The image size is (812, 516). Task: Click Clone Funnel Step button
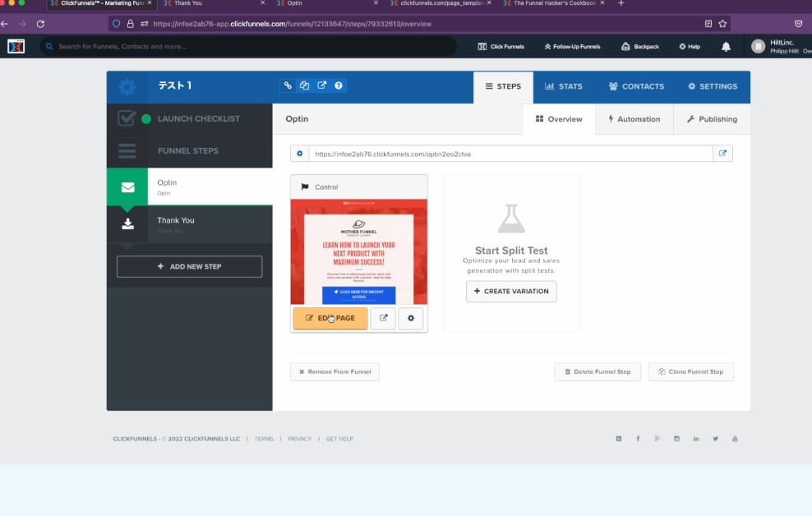(x=690, y=371)
